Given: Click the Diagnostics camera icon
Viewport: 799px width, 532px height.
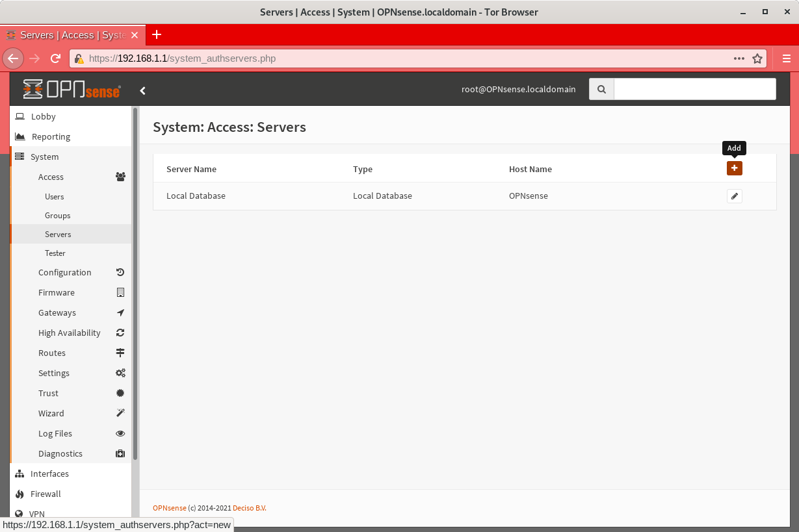Looking at the screenshot, I should click(120, 453).
